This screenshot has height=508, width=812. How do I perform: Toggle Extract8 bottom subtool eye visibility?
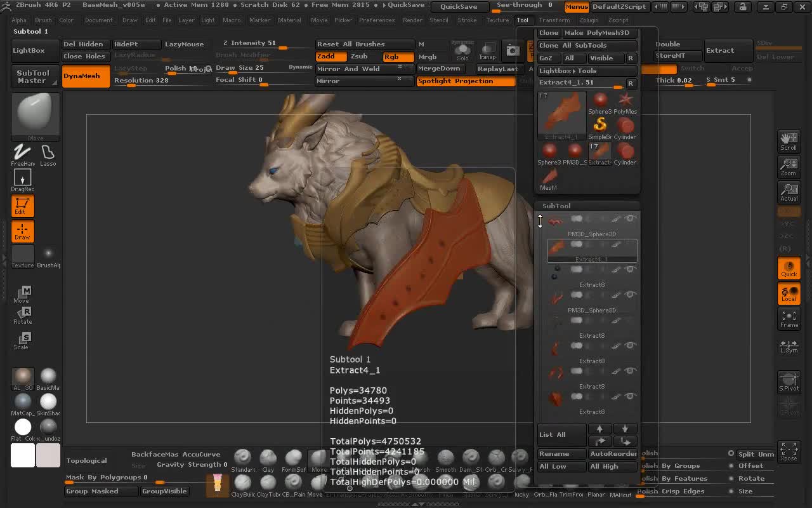pos(631,396)
